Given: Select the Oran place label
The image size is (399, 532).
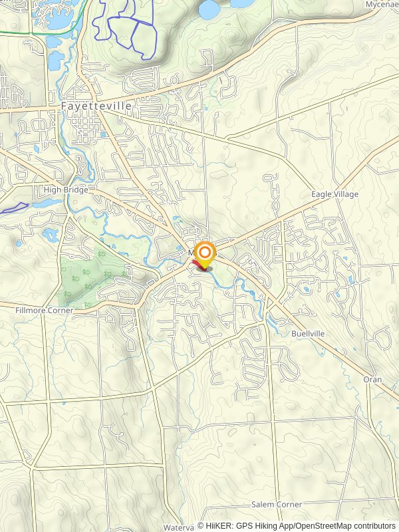Looking at the screenshot, I should tap(372, 379).
